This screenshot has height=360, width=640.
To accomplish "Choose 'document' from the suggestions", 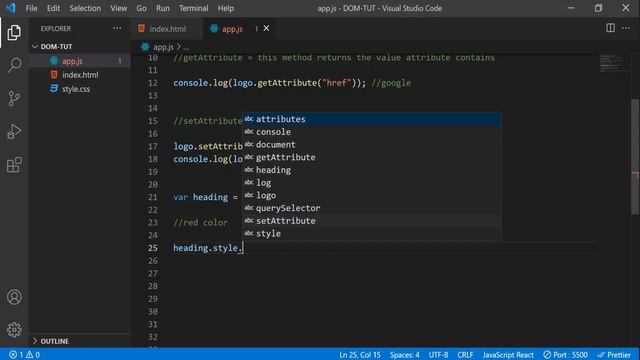I will click(x=372, y=144).
